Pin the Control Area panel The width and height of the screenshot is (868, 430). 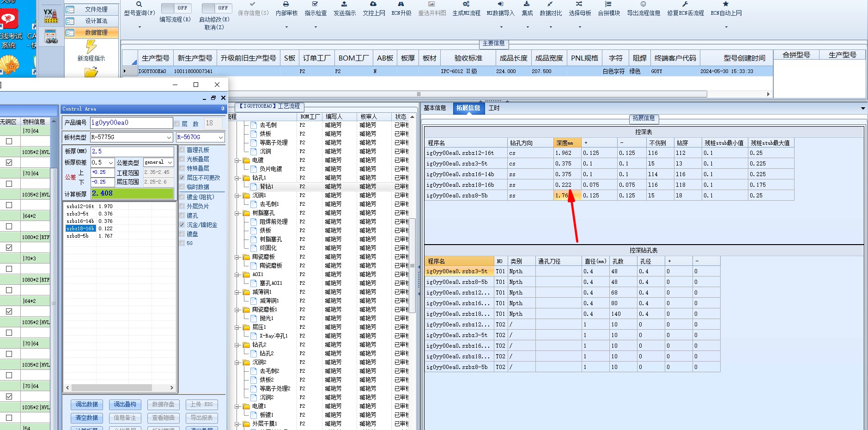click(223, 109)
